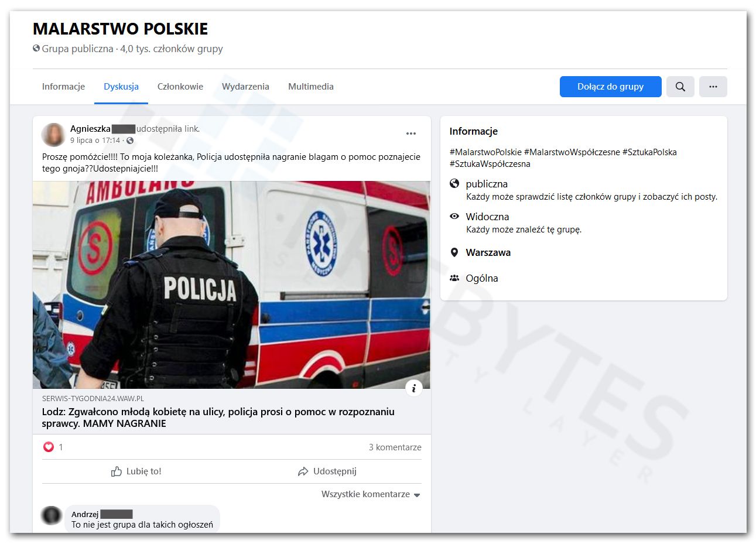The height and width of the screenshot is (544, 756).
Task: Click the people icon beside Ogólna
Action: click(x=454, y=278)
